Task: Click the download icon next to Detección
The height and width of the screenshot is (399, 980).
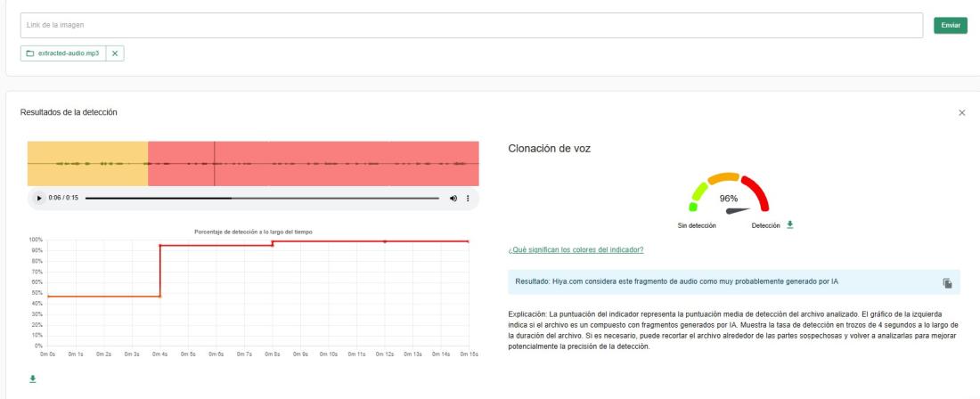Action: 789,225
